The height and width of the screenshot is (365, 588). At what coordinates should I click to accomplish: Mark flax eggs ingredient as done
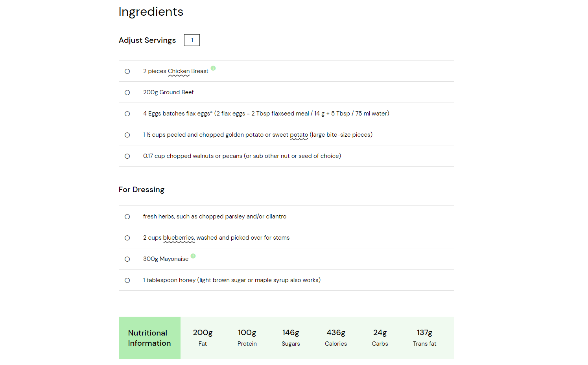tap(127, 114)
